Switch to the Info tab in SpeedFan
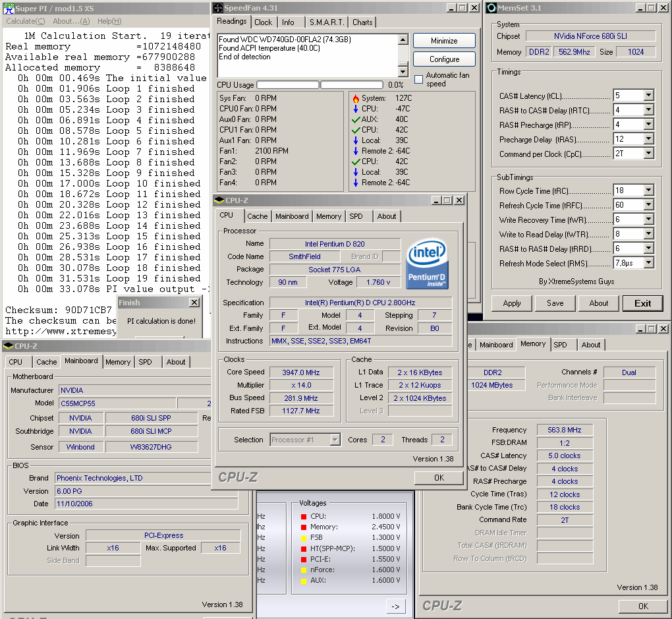Image resolution: width=672 pixels, height=619 pixels. click(x=288, y=22)
